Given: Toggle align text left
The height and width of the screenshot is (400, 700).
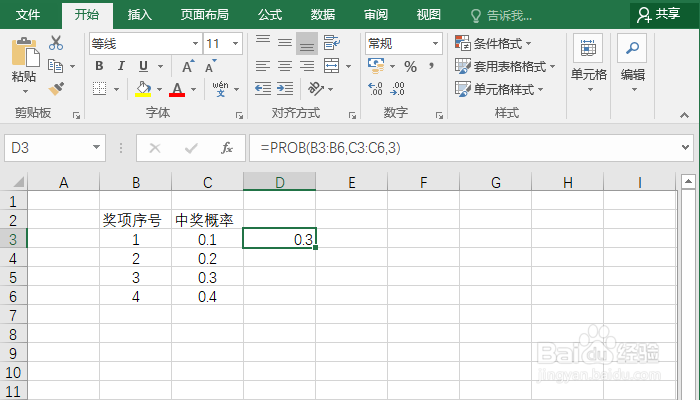Looking at the screenshot, I should [263, 66].
